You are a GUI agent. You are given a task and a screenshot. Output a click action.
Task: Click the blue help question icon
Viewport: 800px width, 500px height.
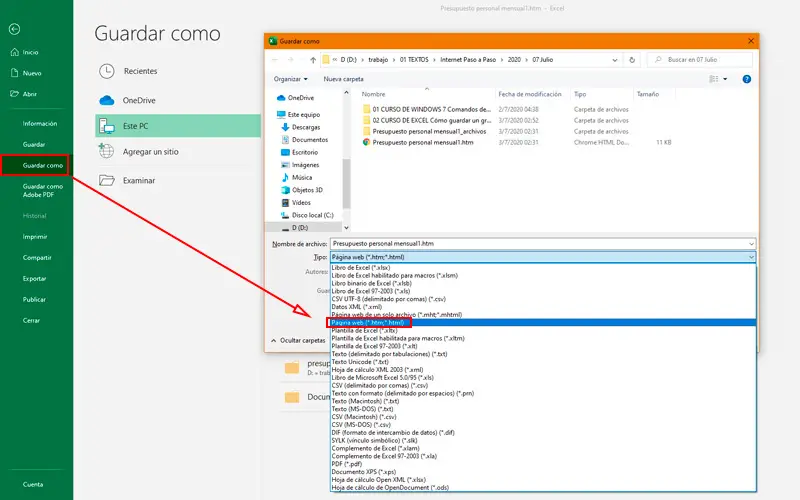[746, 79]
